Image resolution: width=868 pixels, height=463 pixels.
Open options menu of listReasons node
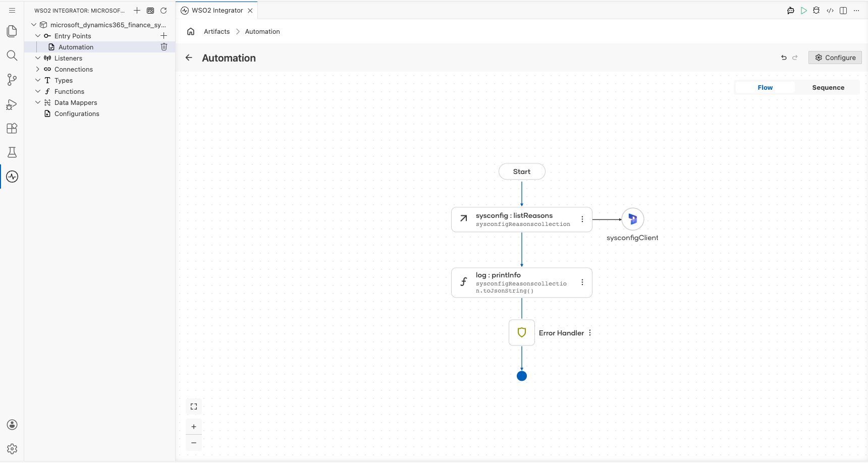coord(582,219)
